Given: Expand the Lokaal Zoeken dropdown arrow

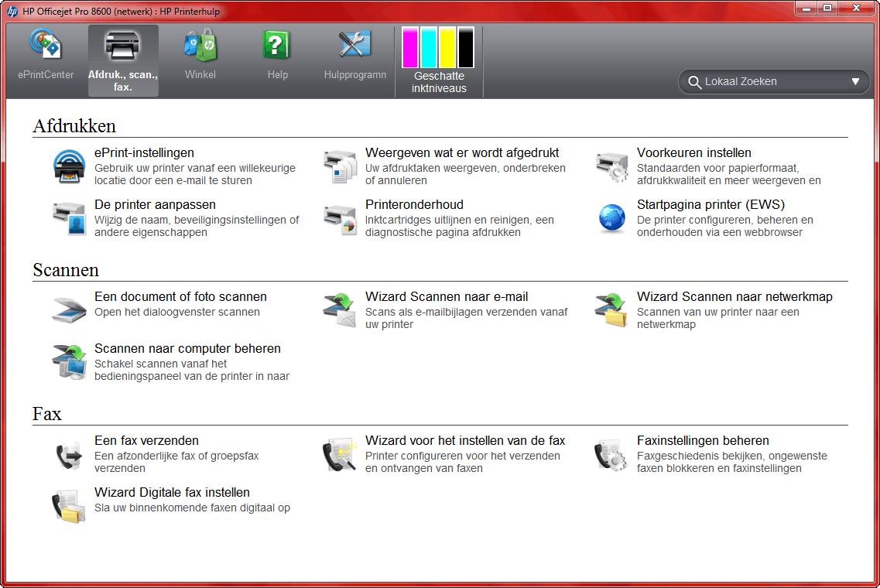Looking at the screenshot, I should [x=855, y=81].
